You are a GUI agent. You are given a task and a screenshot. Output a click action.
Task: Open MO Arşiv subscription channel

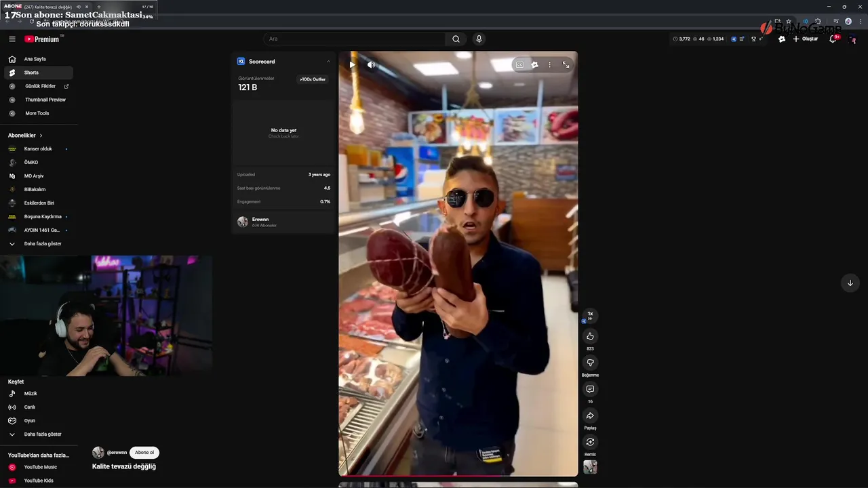click(x=39, y=176)
